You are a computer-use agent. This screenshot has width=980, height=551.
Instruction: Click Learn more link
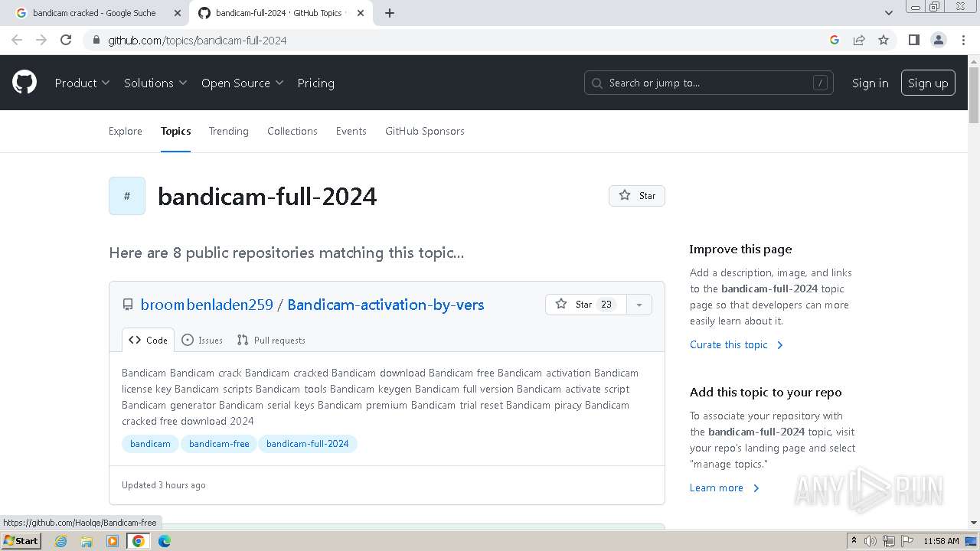pos(724,487)
